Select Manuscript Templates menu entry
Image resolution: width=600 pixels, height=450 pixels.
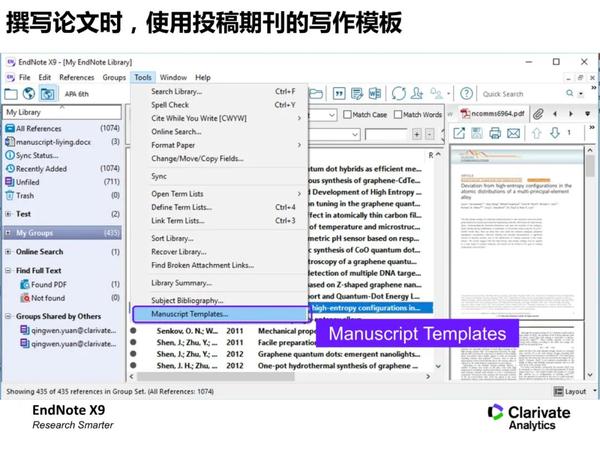point(220,314)
